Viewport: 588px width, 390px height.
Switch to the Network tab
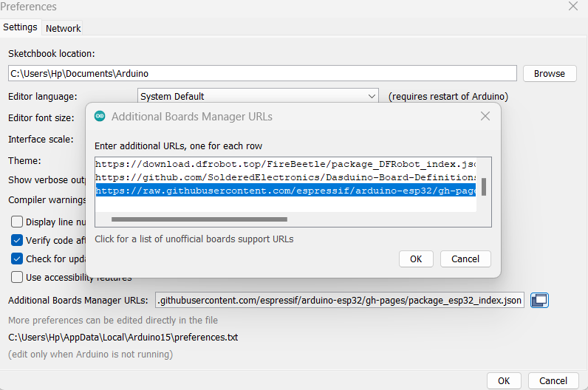63,28
